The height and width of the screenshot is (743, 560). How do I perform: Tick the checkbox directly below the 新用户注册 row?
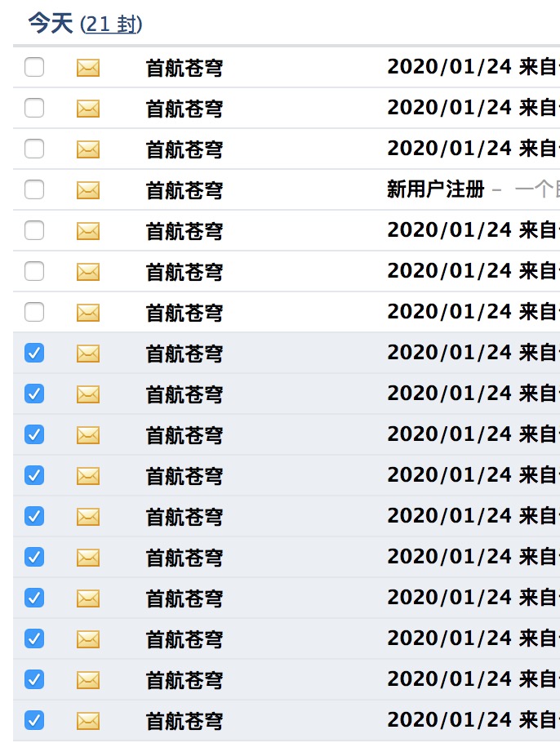coord(34,230)
